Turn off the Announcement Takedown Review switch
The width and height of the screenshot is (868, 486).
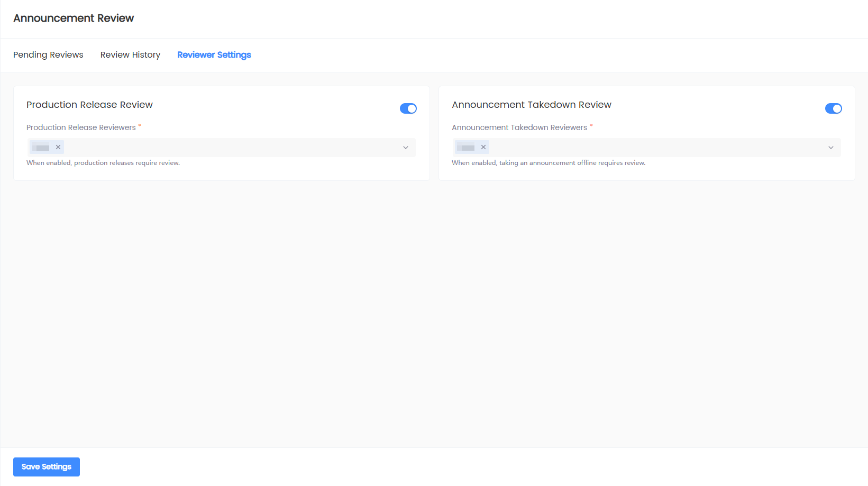click(834, 108)
